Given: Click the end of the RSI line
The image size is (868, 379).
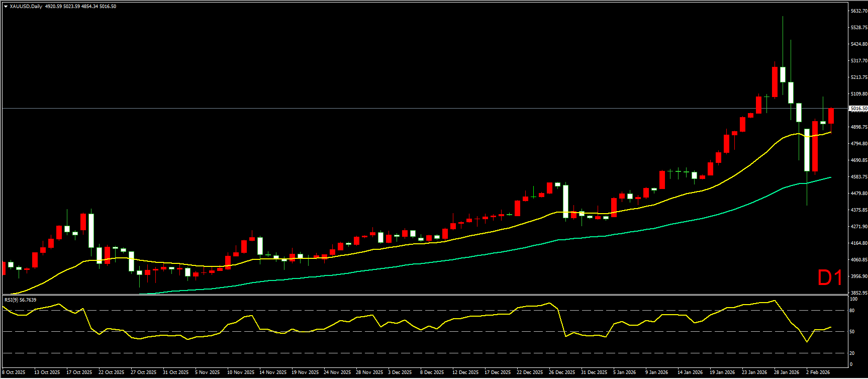Looking at the screenshot, I should [x=830, y=327].
